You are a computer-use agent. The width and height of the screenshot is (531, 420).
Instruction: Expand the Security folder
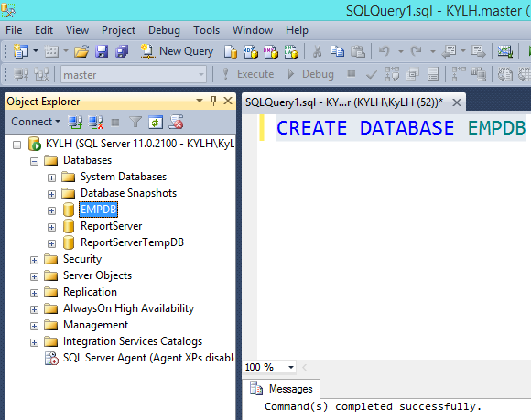tap(34, 260)
